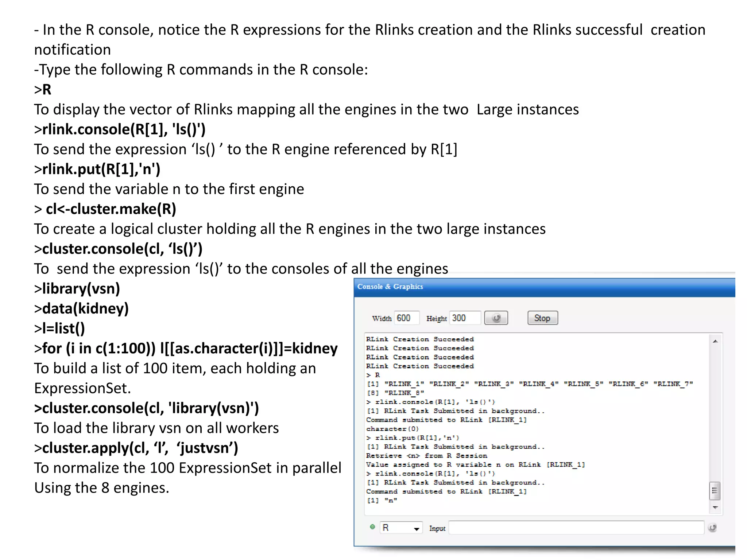This screenshot has height=560, width=747.
Task: Click slide text '>data(kidney)'
Action: click(81, 308)
